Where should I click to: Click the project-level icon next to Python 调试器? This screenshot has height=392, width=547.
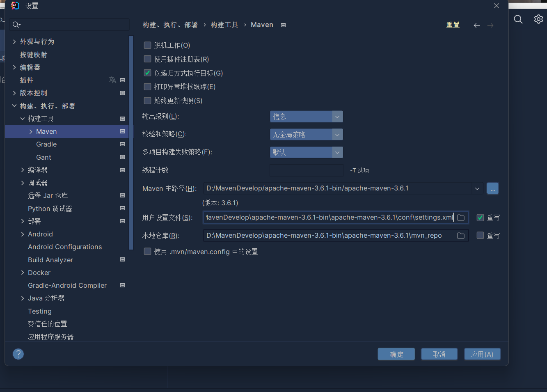click(x=122, y=208)
